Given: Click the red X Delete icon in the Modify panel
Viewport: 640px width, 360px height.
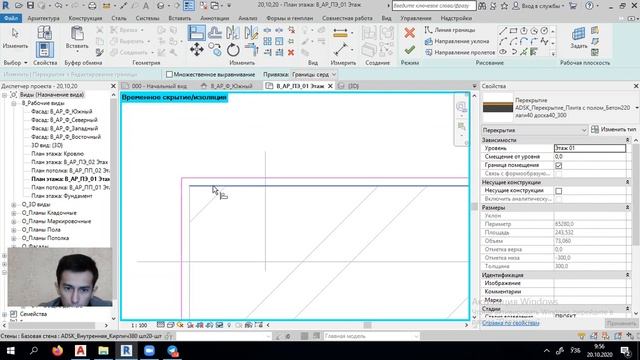Looking at the screenshot, I should [291, 52].
